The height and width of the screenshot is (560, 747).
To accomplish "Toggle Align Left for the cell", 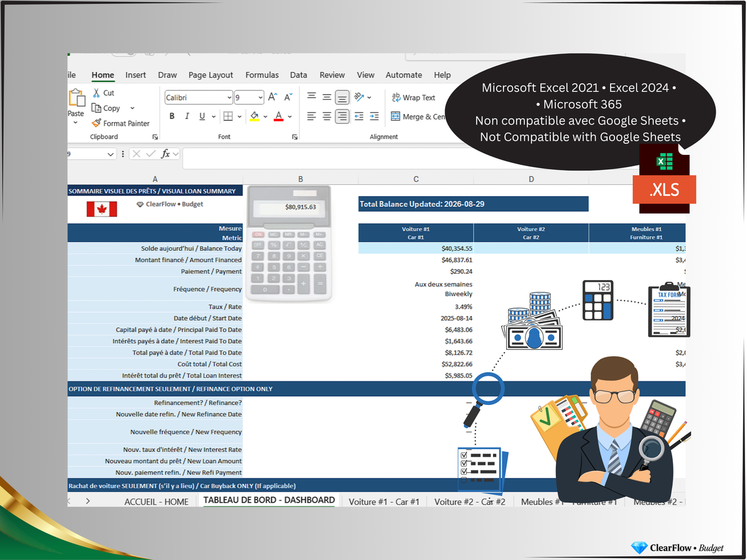I will pyautogui.click(x=311, y=116).
